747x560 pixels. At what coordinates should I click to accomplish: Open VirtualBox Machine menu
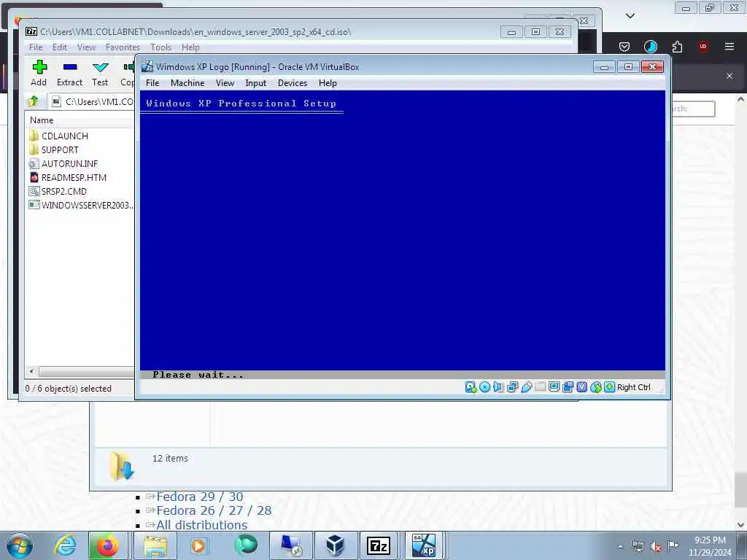(x=187, y=83)
